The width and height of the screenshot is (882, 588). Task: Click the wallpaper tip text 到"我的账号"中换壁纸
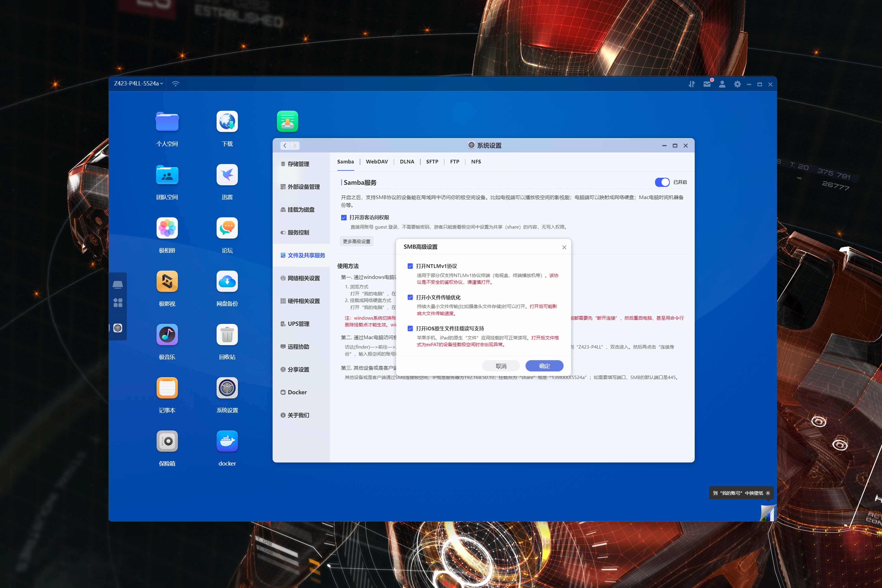738,493
